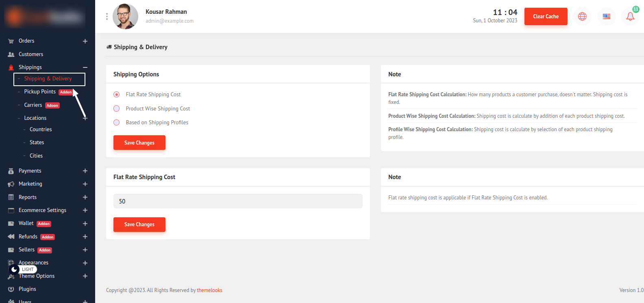The height and width of the screenshot is (303, 644).
Task: Expand the Ecommerce Settings submenu
Action: click(x=85, y=210)
